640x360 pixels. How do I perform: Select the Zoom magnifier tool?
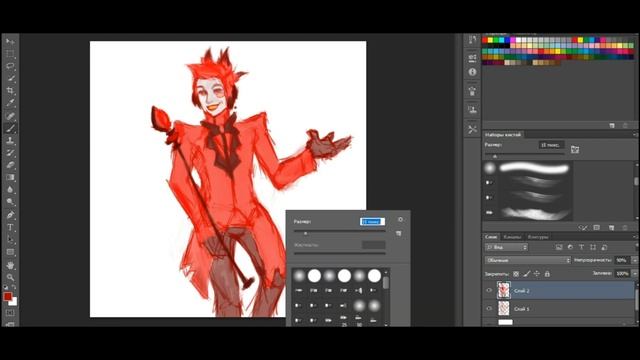tap(10, 278)
